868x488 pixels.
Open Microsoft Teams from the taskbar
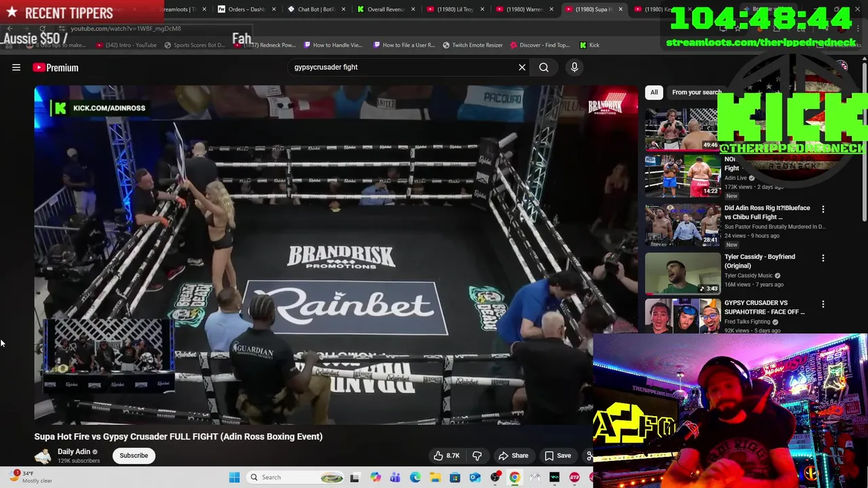(395, 477)
